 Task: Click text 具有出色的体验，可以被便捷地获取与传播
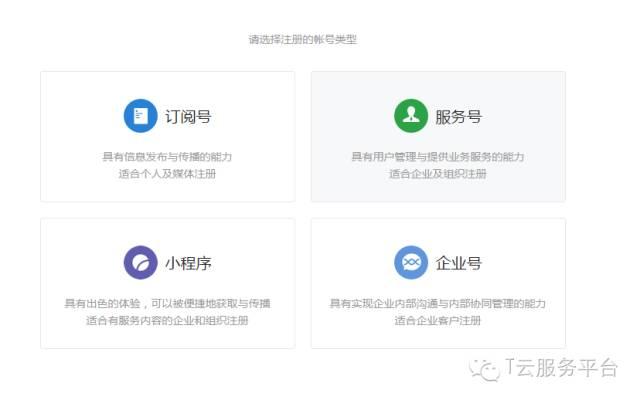coord(167,303)
